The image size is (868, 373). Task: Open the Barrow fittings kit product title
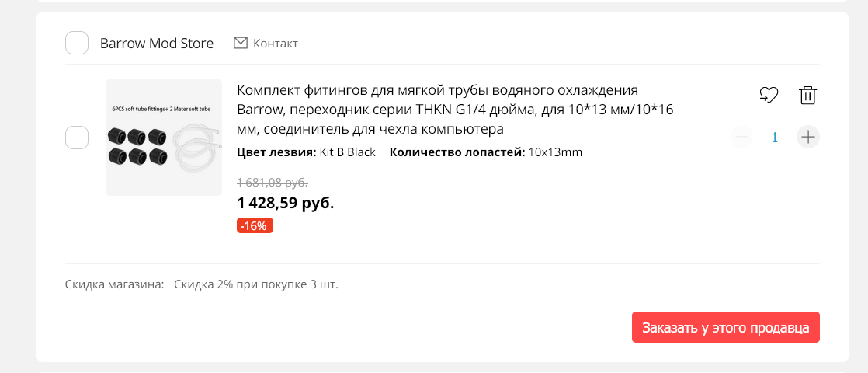(x=454, y=109)
